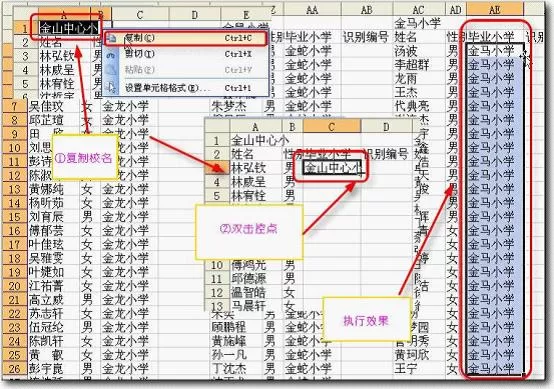Screen dimensions: 554x389
Task: Select row 17 header
Action: point(14,244)
